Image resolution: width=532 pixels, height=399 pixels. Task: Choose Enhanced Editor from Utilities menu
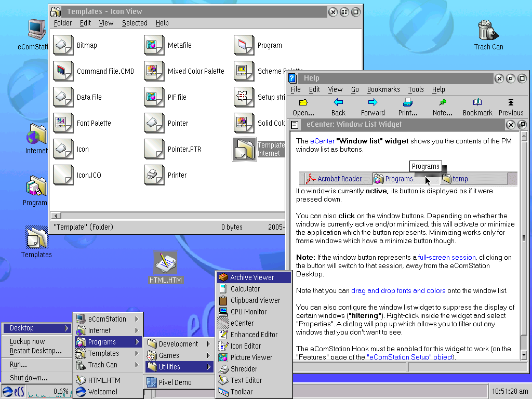[x=254, y=335]
